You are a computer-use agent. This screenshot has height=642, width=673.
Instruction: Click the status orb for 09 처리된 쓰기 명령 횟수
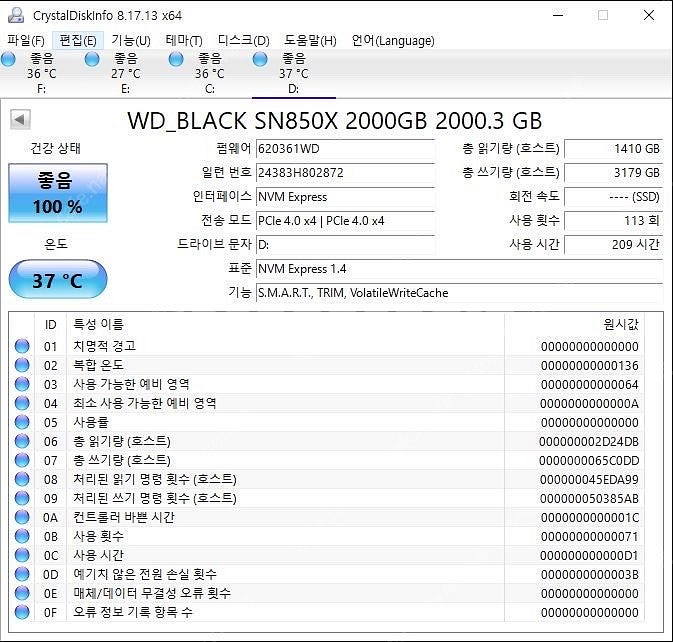click(x=22, y=498)
